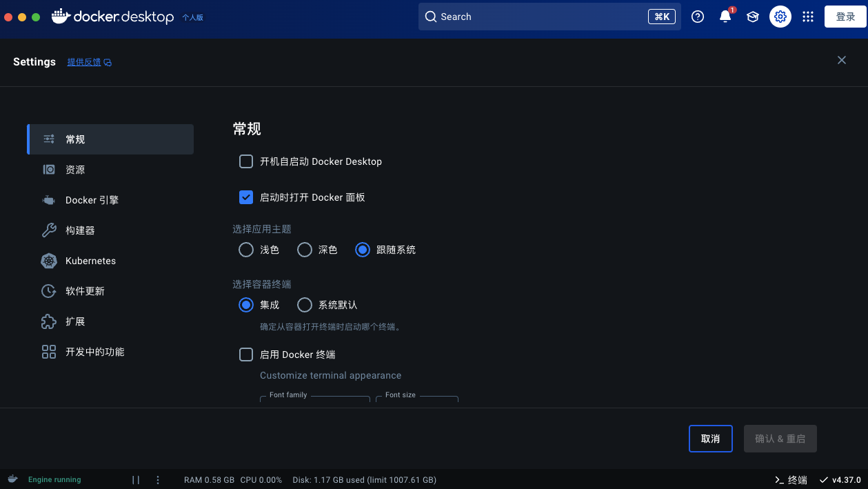Open the Learning Center graduation cap icon
Image resolution: width=868 pixels, height=489 pixels.
pyautogui.click(x=753, y=17)
